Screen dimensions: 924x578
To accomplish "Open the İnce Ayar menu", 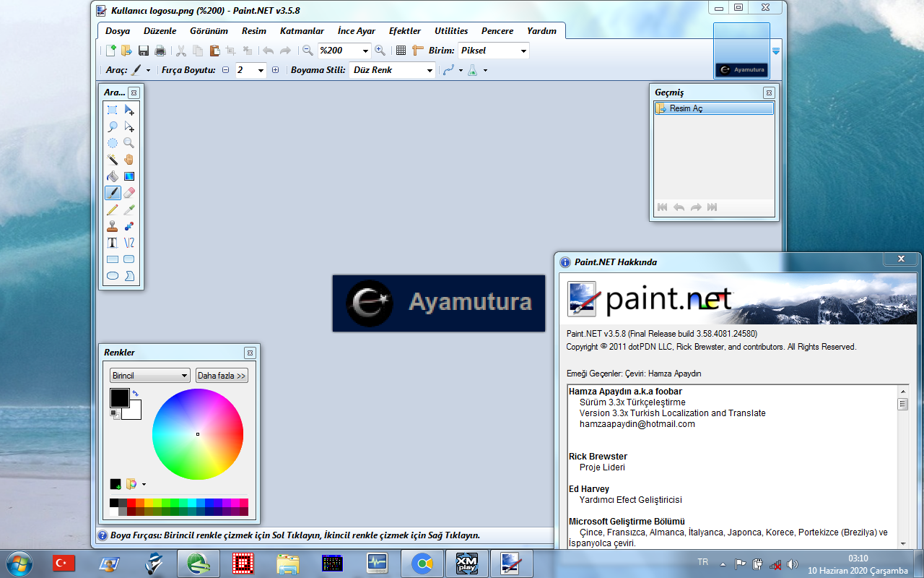I will click(357, 31).
